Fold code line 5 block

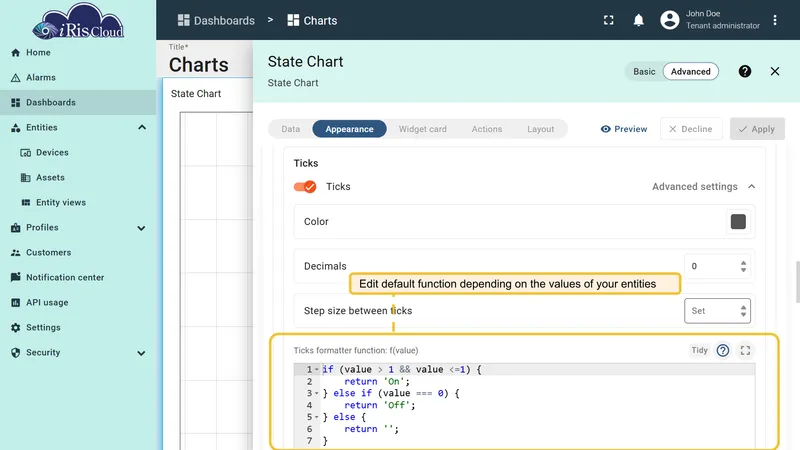(x=317, y=417)
